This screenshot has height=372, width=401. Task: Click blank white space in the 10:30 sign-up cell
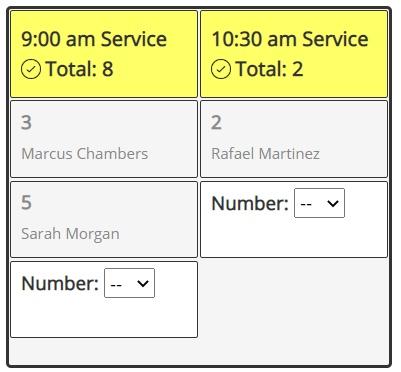coord(294,238)
